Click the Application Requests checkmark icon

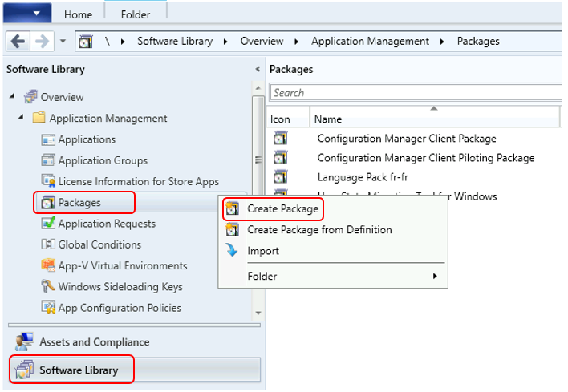click(x=48, y=223)
